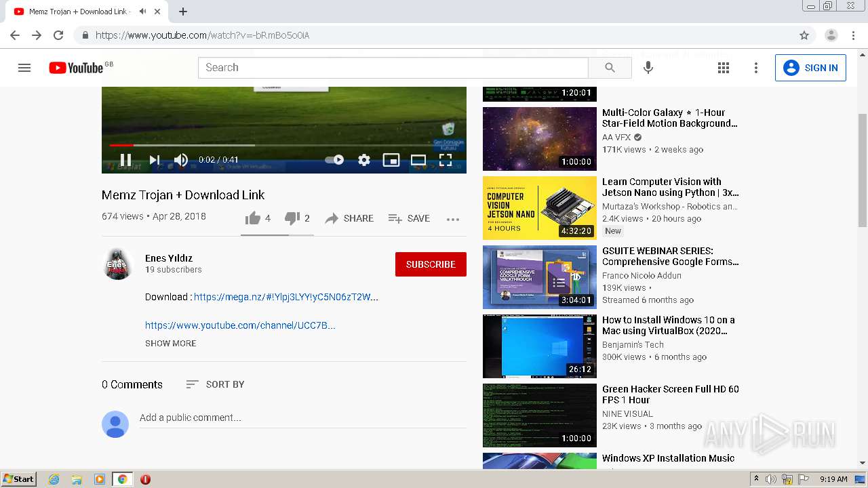Open the SORT BY comments dropdown
Screen dimensions: 868x488
(215, 384)
